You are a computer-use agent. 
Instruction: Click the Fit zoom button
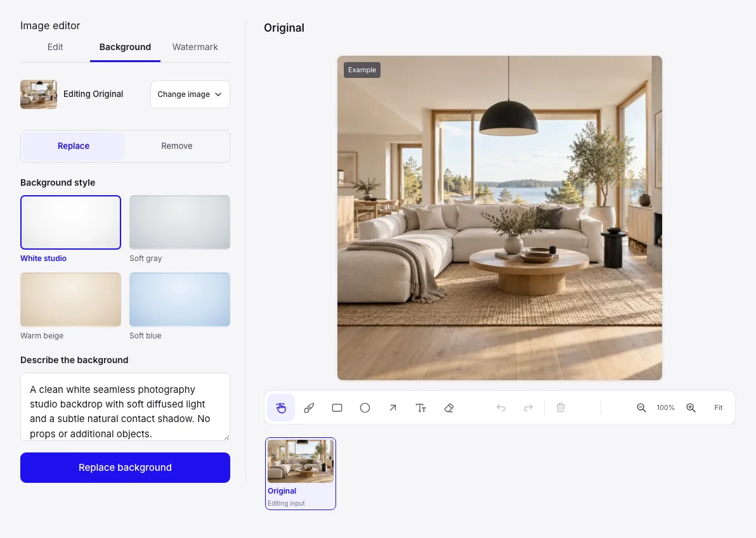point(719,408)
